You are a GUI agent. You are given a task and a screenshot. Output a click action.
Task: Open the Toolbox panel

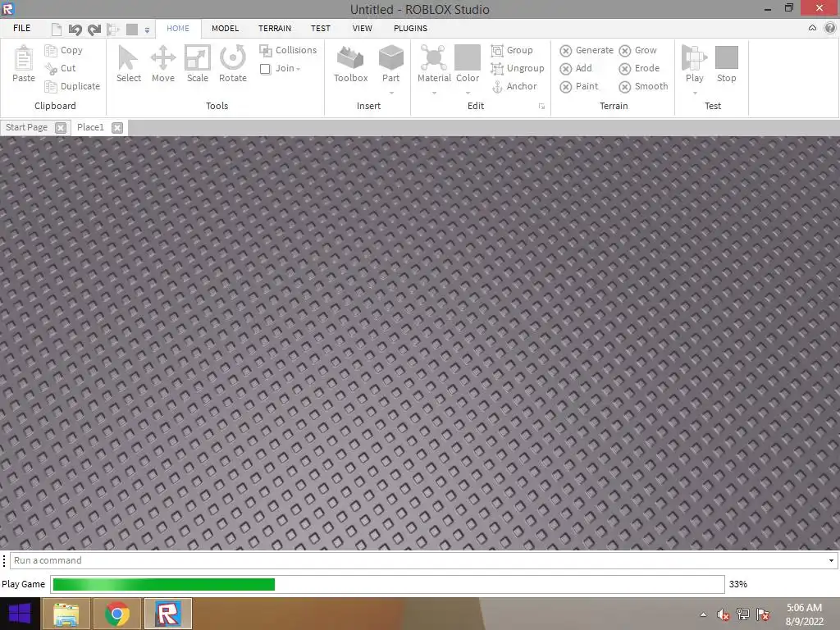click(x=351, y=64)
